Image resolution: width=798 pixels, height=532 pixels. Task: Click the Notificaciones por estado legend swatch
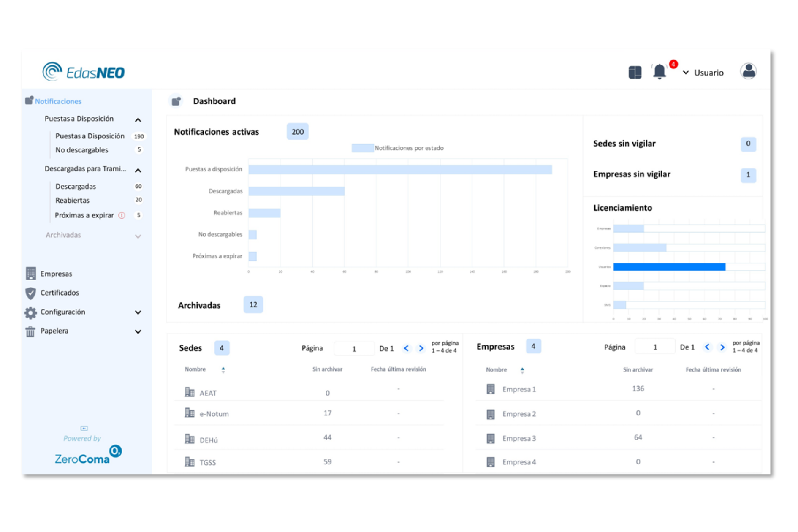point(362,148)
